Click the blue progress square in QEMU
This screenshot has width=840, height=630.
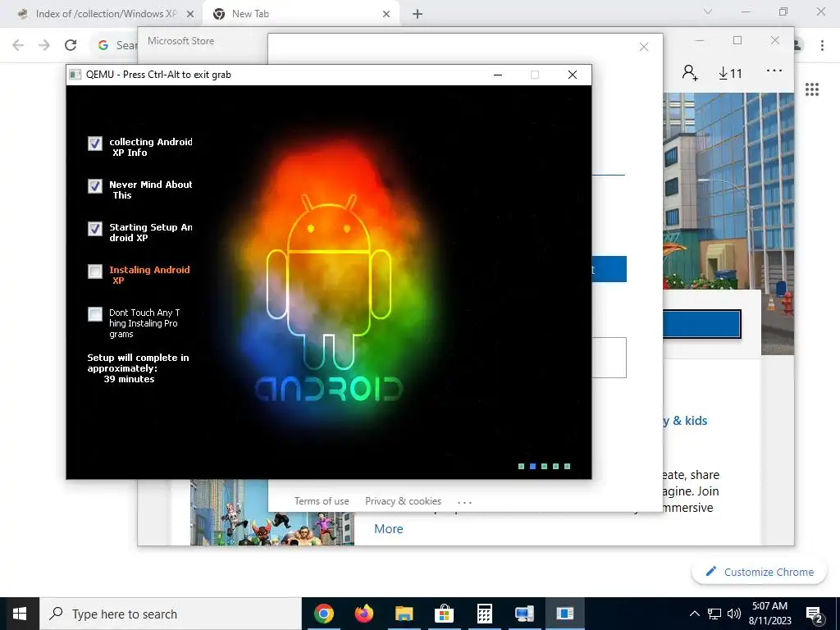(532, 466)
